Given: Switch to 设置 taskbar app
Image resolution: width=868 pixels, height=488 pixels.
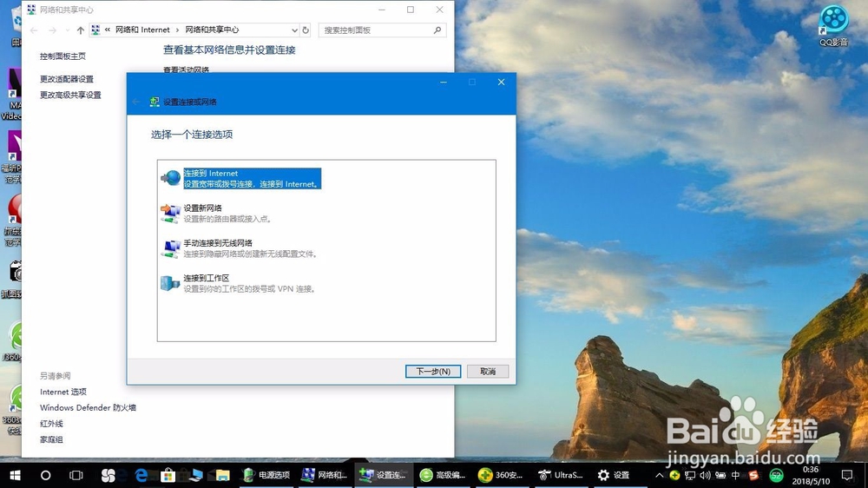Looking at the screenshot, I should point(614,475).
